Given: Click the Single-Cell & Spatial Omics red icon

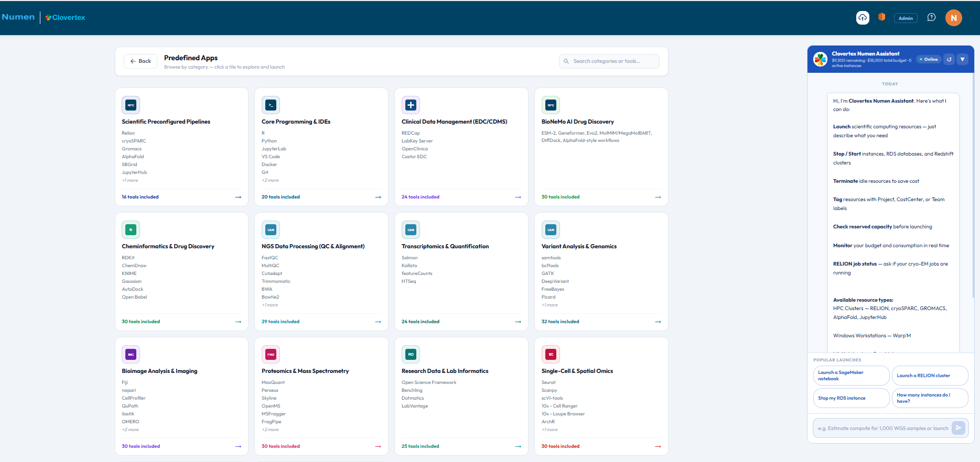Looking at the screenshot, I should pos(551,354).
